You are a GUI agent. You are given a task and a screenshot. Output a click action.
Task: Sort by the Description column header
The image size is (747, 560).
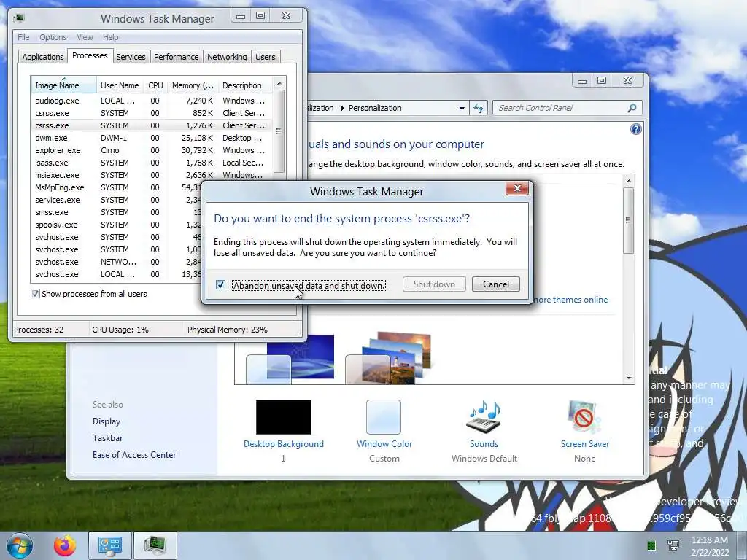pyautogui.click(x=245, y=85)
